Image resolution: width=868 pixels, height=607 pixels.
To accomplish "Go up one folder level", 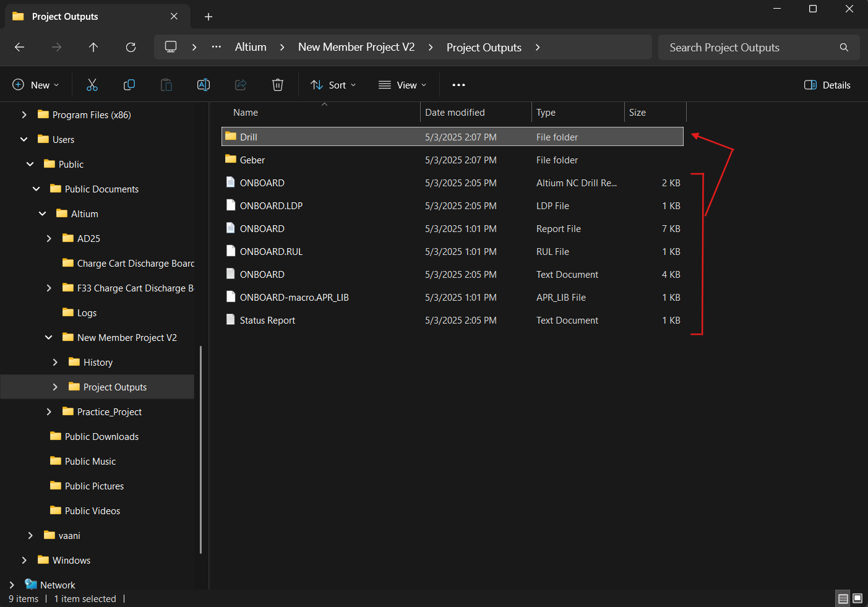I will tap(93, 47).
